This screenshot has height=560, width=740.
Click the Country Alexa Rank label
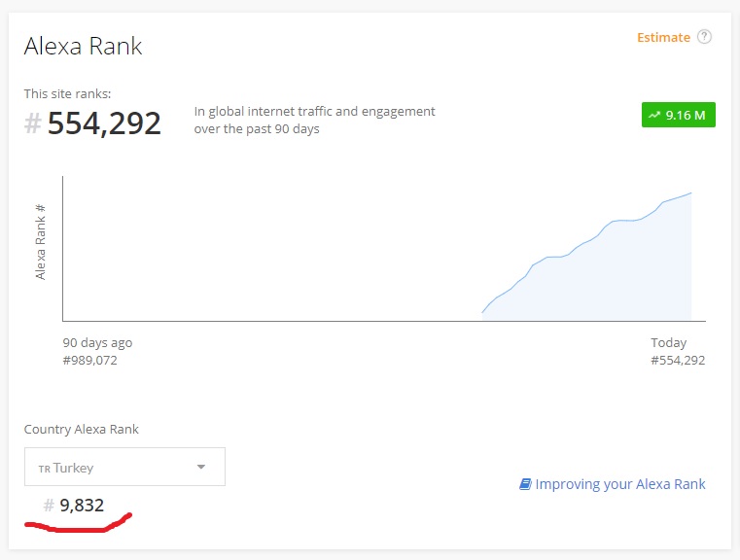(81, 430)
